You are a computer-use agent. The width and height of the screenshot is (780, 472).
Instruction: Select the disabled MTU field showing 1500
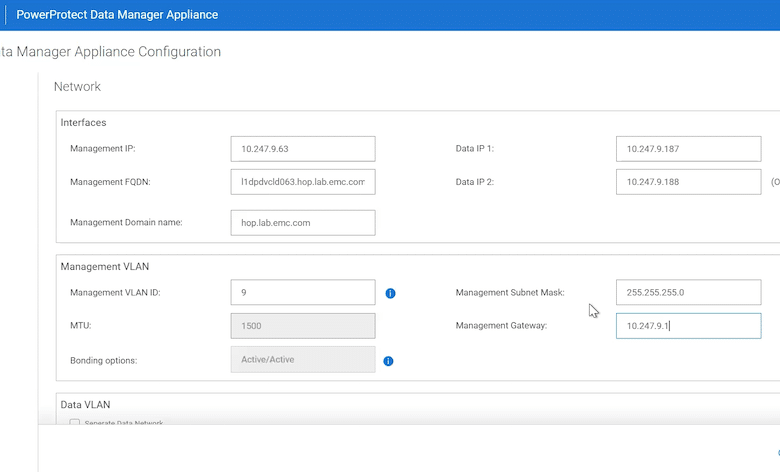pos(303,326)
